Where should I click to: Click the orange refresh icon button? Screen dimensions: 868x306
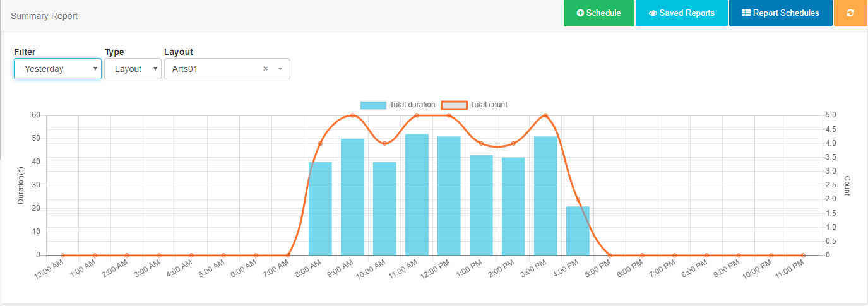coord(850,13)
